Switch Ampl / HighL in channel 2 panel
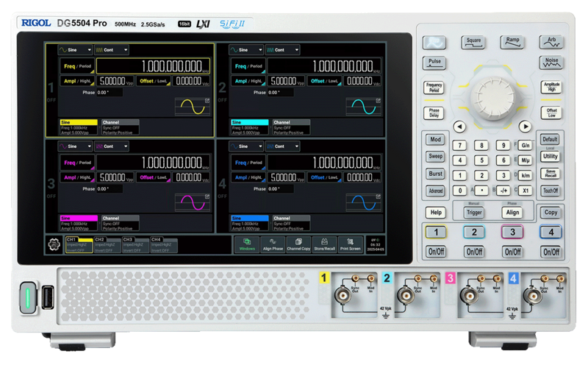588x365 pixels. [248, 81]
